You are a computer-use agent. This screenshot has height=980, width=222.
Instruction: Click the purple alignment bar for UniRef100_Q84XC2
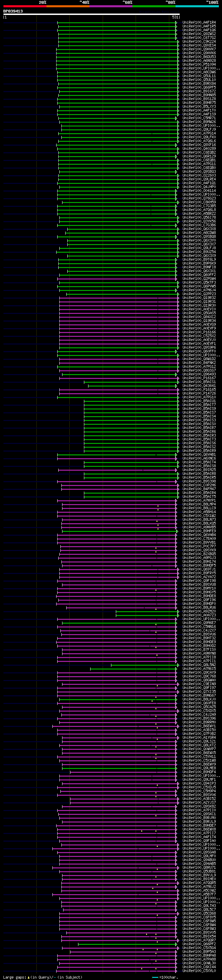tap(119, 317)
